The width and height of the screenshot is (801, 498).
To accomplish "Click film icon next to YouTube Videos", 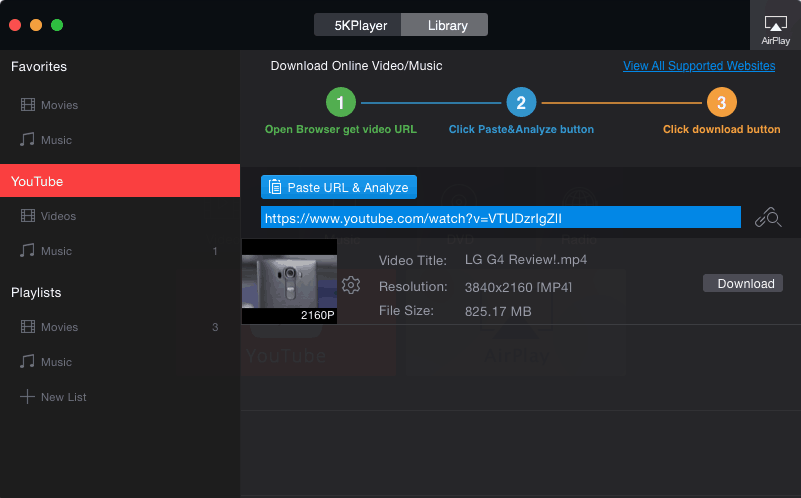I will [x=27, y=216].
